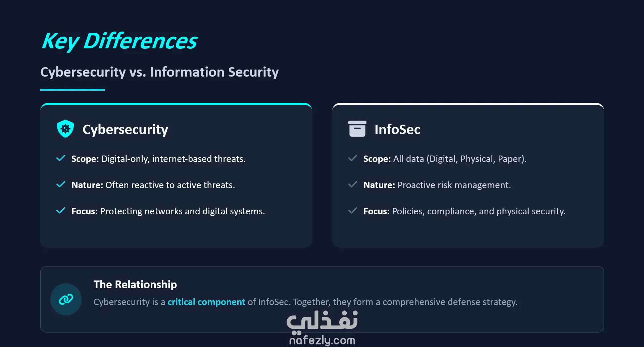Click the Arabic nafezly logo

(322, 321)
